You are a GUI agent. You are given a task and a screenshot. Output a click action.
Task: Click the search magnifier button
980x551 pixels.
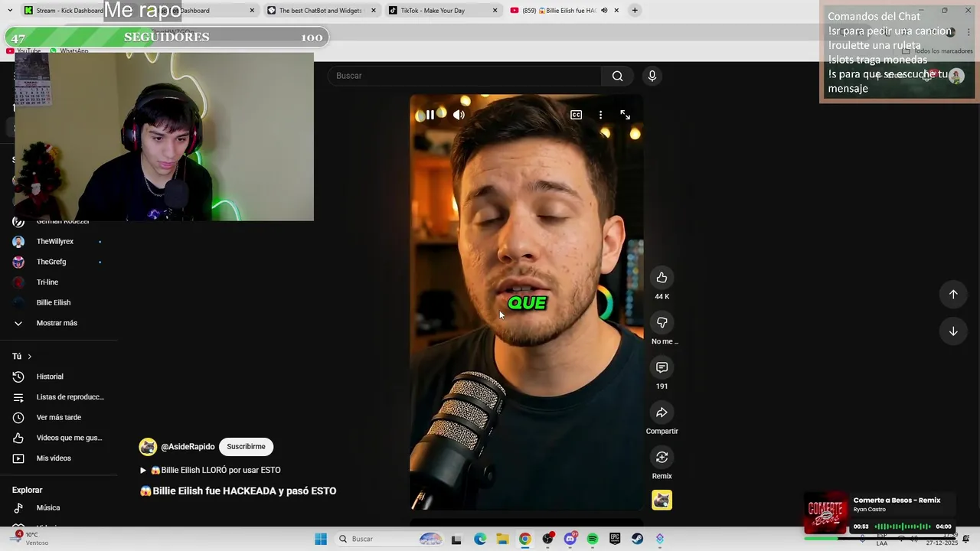point(617,76)
